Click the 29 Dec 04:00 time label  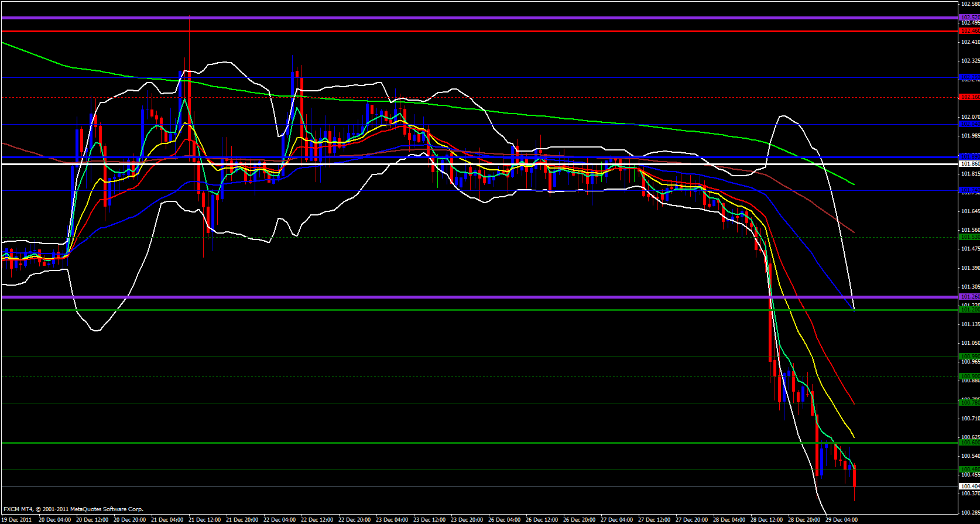pos(841,520)
